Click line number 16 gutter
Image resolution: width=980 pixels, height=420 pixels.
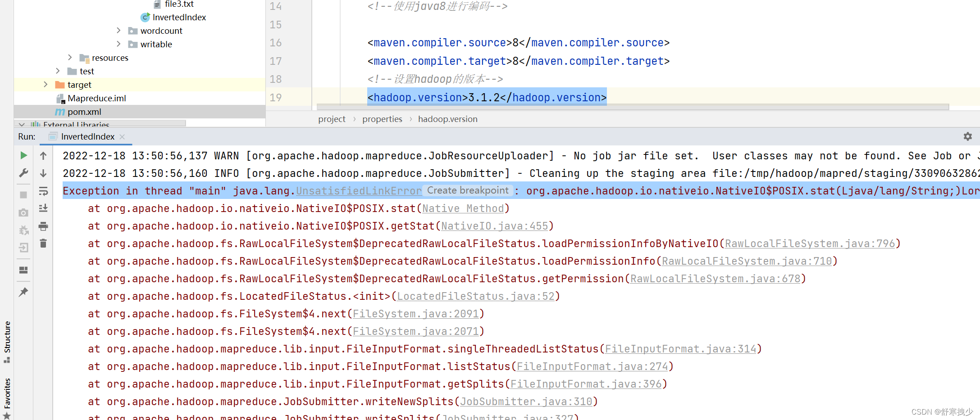(276, 43)
